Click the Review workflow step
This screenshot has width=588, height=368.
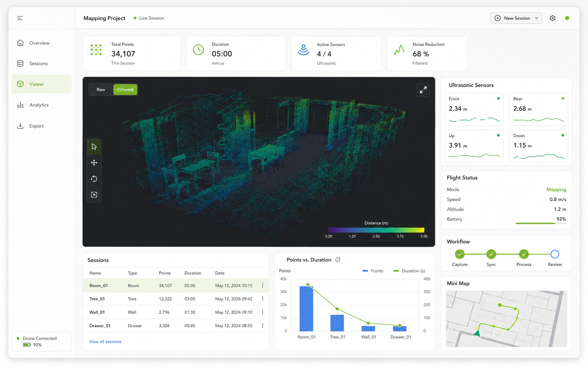click(555, 254)
